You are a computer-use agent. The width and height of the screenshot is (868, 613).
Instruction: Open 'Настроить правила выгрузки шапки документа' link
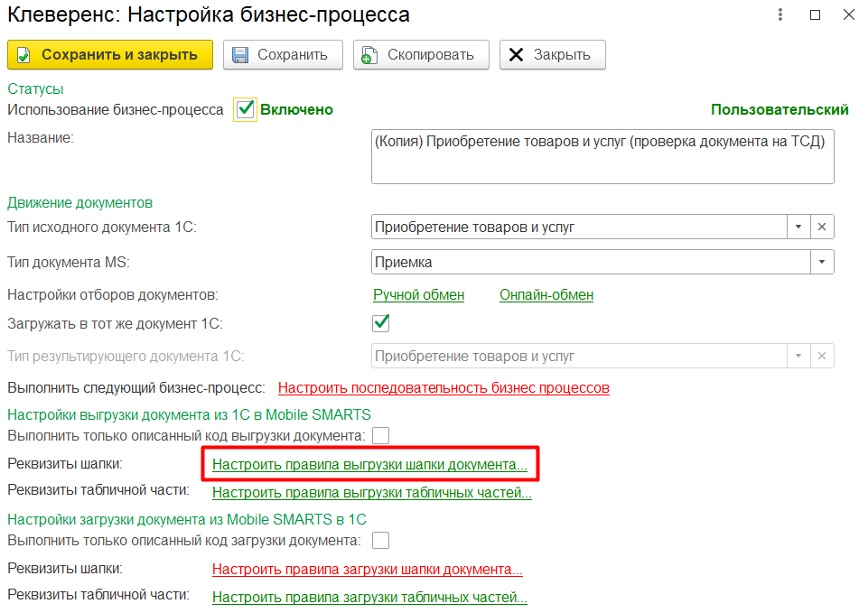[x=369, y=465]
